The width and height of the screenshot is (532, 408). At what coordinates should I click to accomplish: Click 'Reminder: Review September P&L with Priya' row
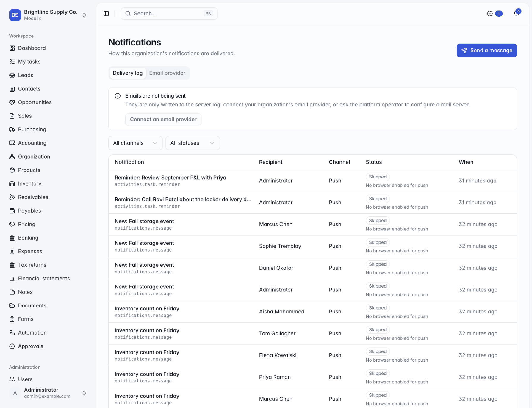312,181
